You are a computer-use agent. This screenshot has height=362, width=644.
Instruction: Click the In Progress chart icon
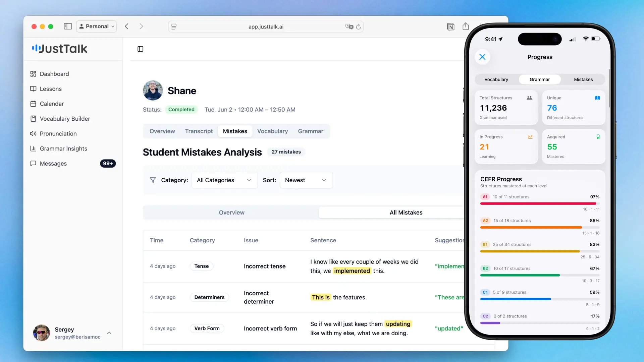[530, 137]
